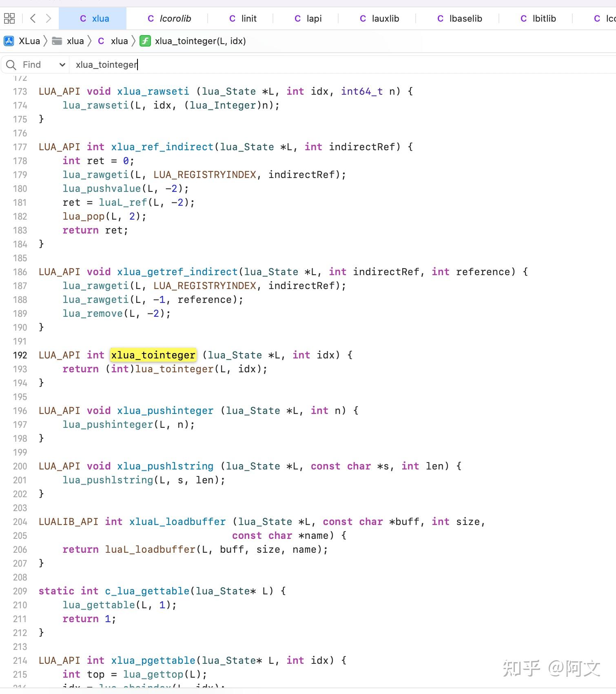The width and height of the screenshot is (616, 694).
Task: Click LUA_REGISTRYINDEX on line 179
Action: click(205, 175)
